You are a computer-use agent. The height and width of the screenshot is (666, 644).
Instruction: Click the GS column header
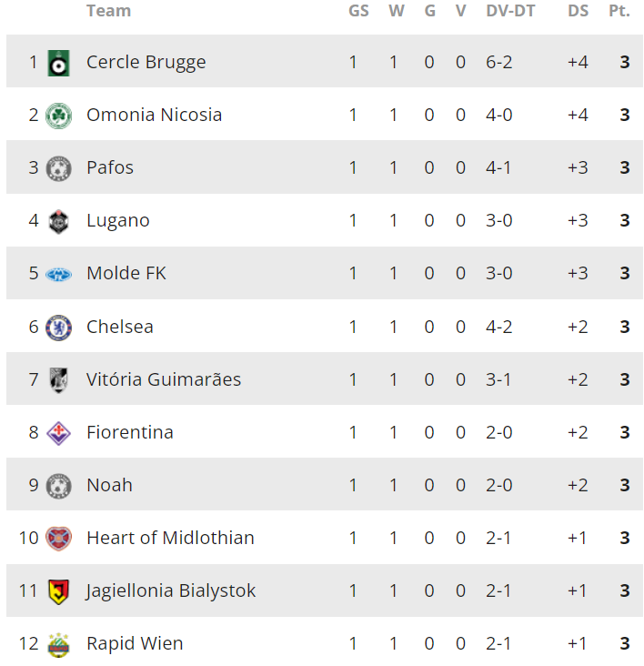click(x=358, y=11)
